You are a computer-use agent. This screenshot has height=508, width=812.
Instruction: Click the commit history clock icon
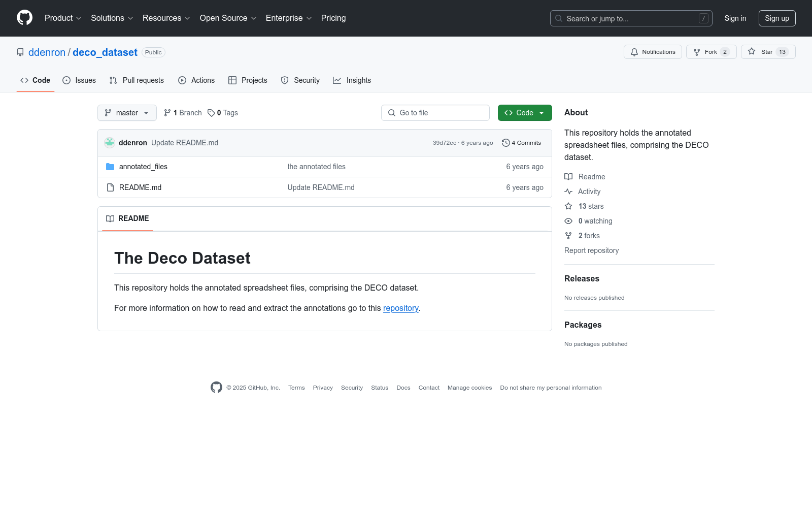[505, 143]
